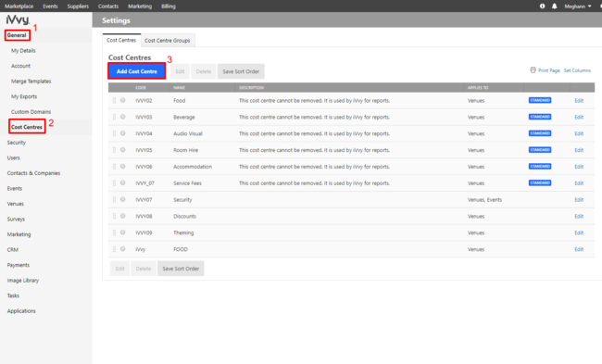Viewport: 602px width, 364px height.
Task: Expand the Venues settings section
Action: (x=16, y=204)
